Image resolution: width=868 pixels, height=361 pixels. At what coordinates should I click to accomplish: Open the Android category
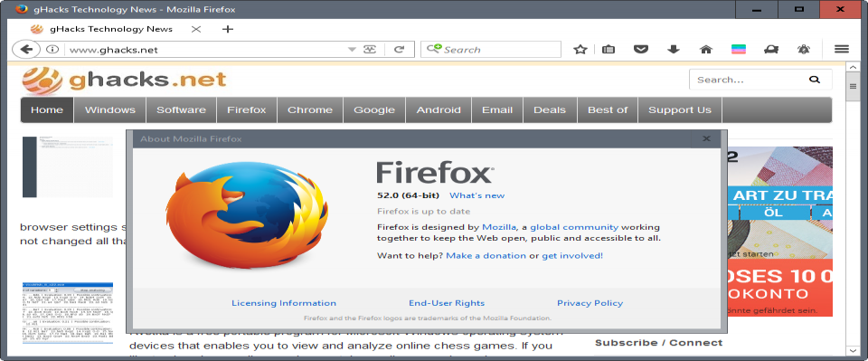pos(439,109)
